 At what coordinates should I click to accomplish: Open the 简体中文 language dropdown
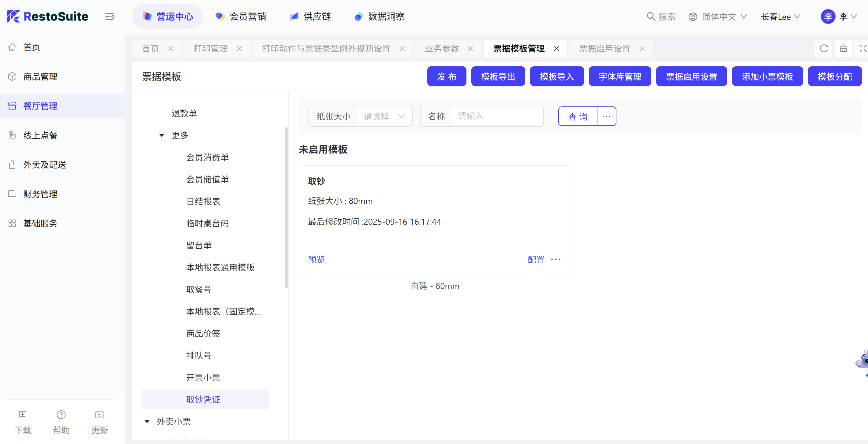(718, 17)
